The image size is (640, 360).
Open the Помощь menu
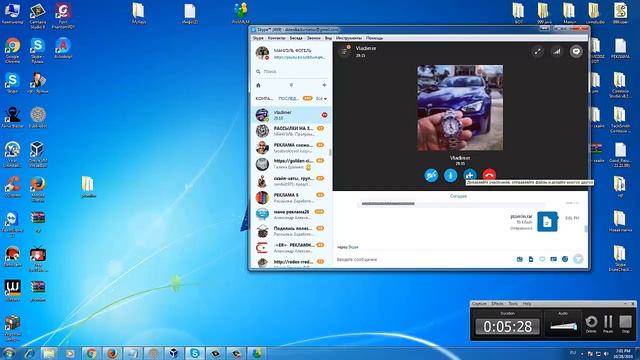click(374, 38)
